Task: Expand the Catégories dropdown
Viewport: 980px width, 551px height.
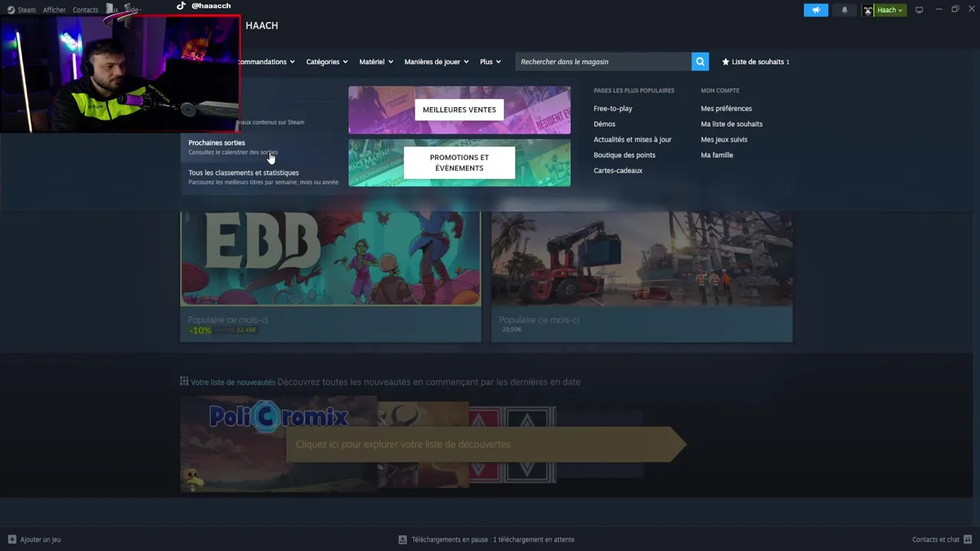Action: [x=327, y=62]
